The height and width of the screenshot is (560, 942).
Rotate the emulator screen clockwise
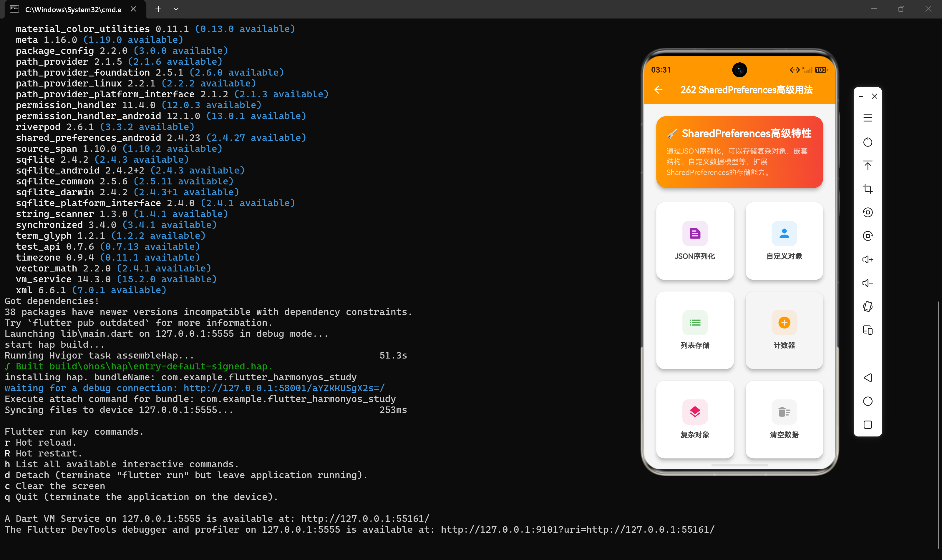point(868,236)
